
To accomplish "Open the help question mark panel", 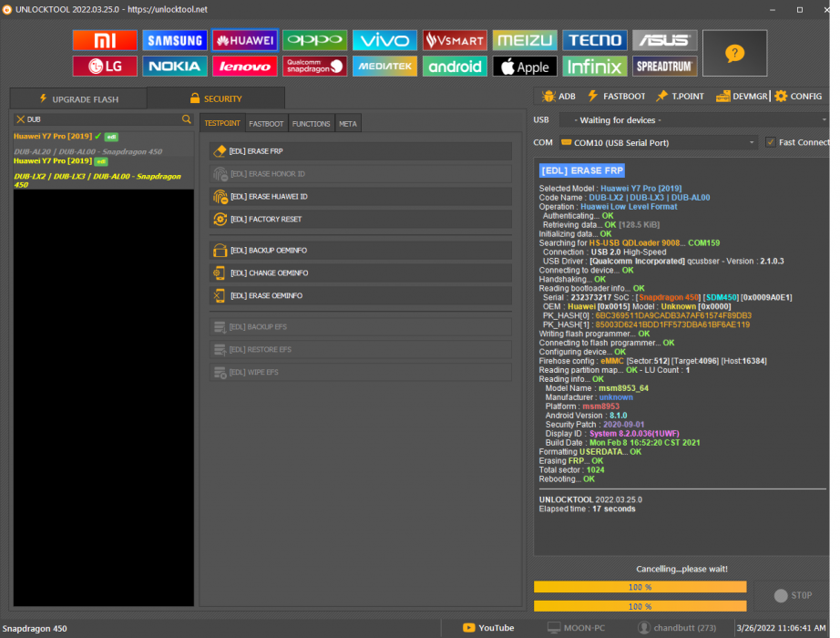I will click(734, 53).
